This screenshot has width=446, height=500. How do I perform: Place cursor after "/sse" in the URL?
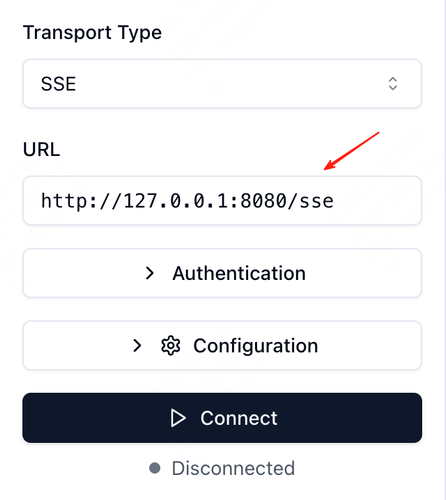click(x=334, y=201)
